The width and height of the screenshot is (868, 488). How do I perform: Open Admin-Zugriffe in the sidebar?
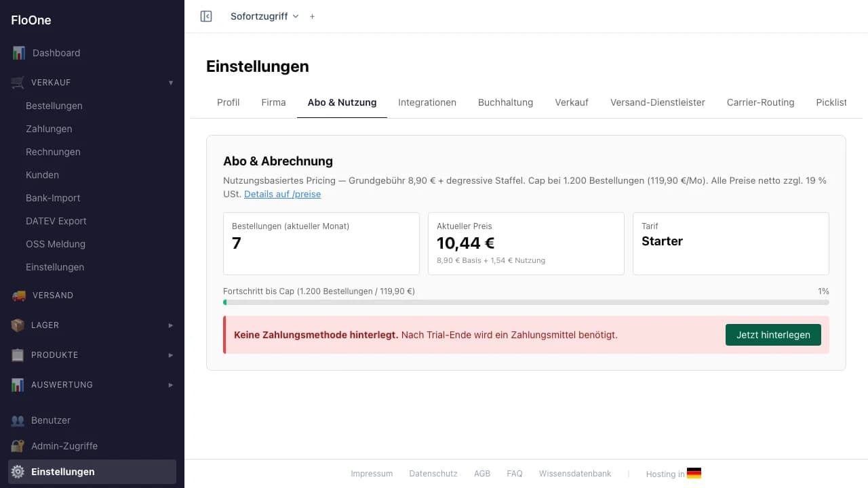[64, 446]
